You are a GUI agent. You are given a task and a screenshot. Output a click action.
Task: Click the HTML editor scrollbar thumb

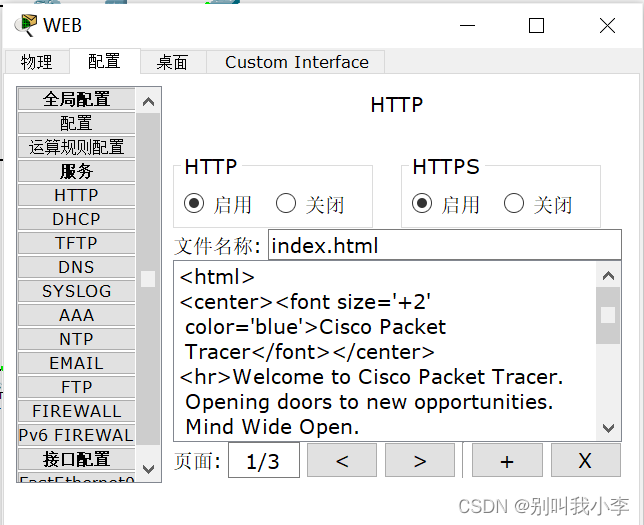(x=608, y=315)
